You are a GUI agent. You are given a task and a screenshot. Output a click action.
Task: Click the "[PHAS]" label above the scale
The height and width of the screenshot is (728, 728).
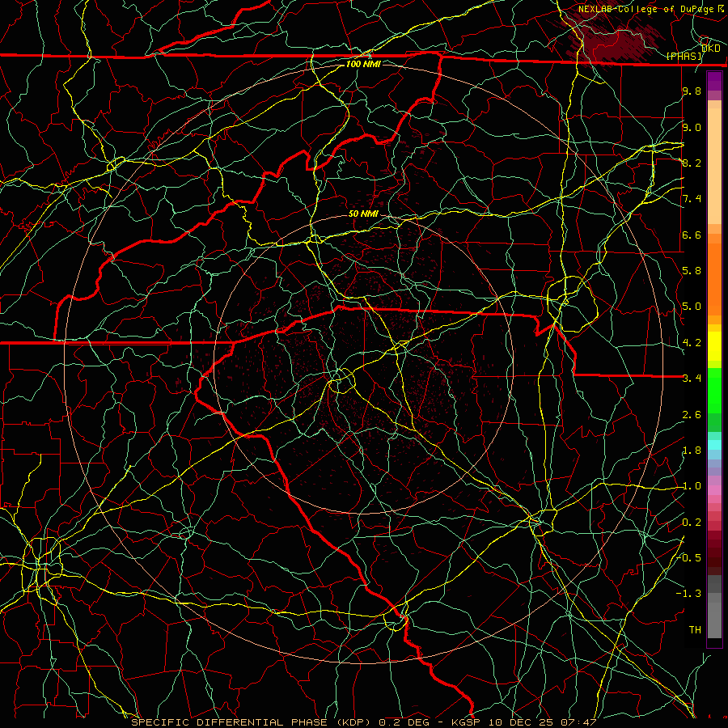tap(684, 56)
